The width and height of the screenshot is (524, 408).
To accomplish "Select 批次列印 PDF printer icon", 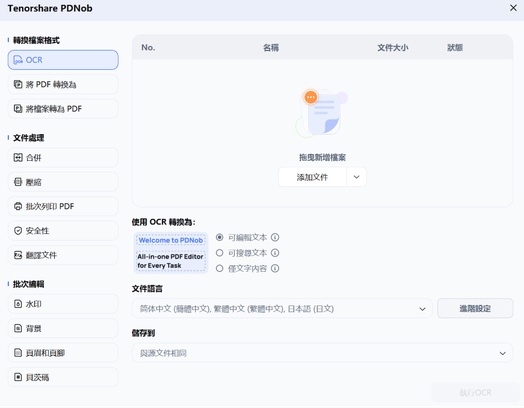I will [18, 207].
